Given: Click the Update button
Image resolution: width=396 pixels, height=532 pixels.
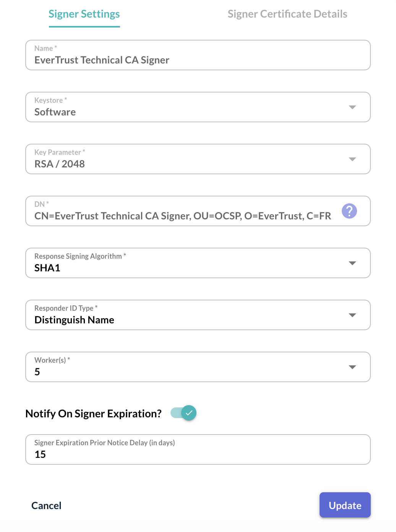Looking at the screenshot, I should click(x=344, y=505).
